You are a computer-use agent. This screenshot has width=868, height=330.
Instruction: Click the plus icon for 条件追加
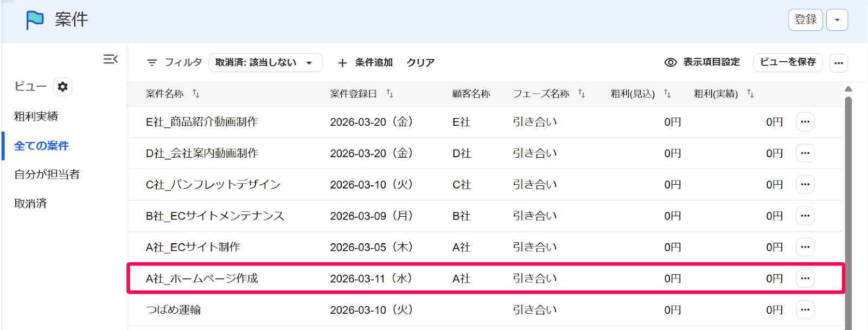click(342, 63)
